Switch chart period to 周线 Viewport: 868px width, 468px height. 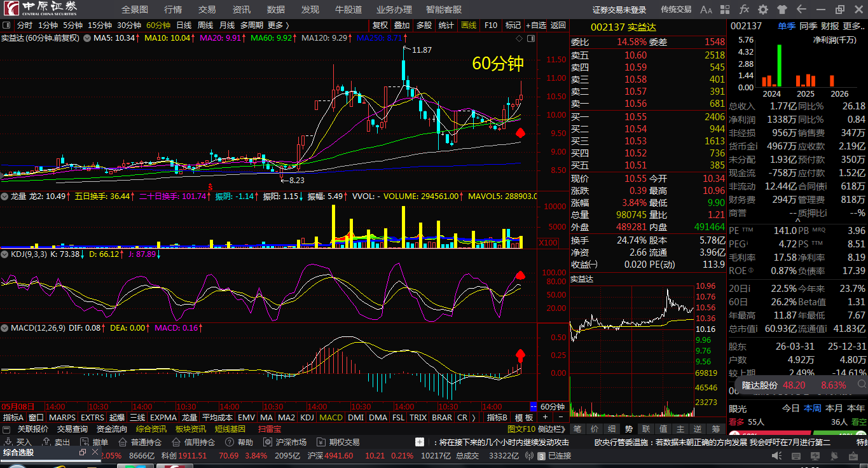(205, 25)
